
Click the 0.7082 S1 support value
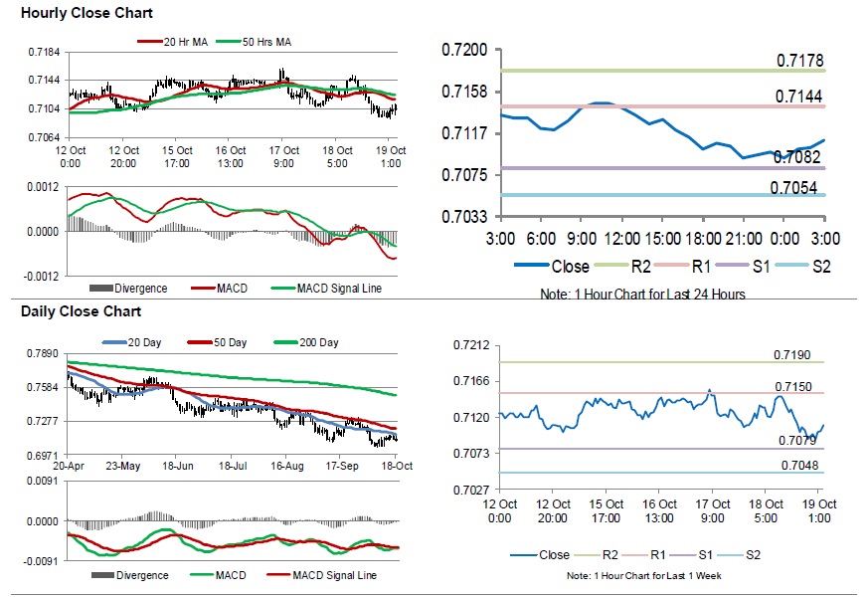[x=796, y=157]
